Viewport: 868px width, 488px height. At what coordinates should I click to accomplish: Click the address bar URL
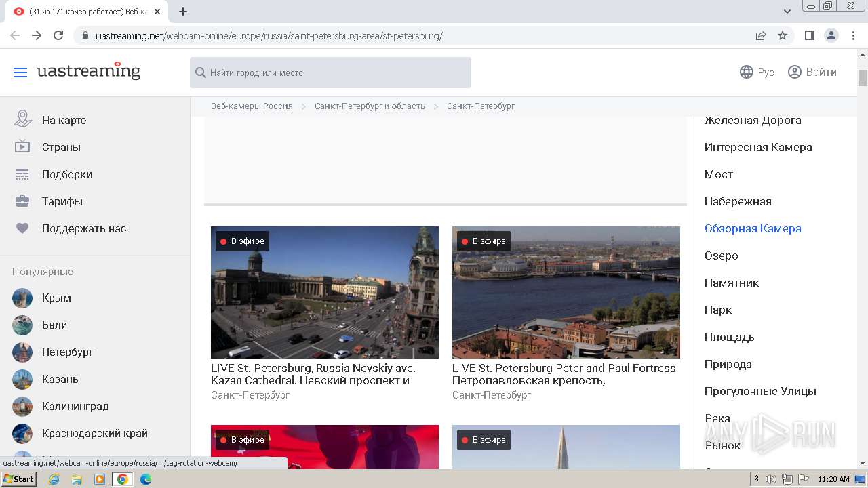pos(269,36)
